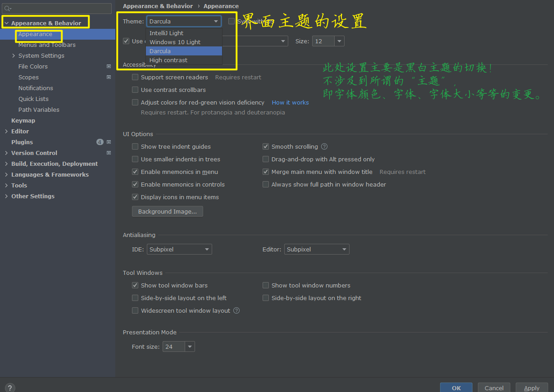Confirm settings with OK button
The image size is (554, 392).
(456, 387)
